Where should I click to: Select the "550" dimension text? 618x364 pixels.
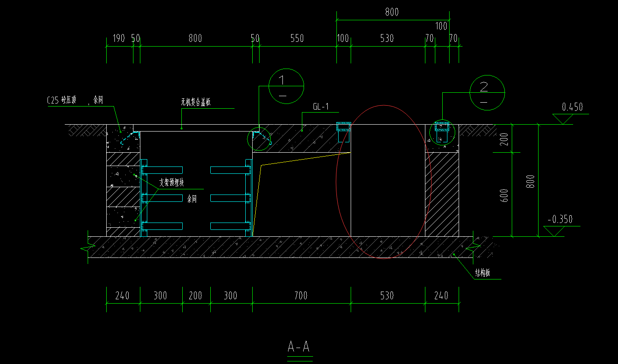[x=297, y=38]
